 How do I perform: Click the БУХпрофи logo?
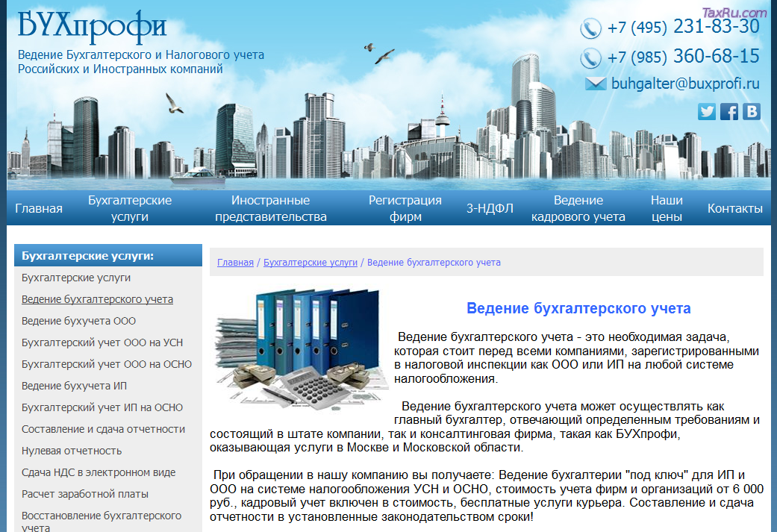coord(91,25)
